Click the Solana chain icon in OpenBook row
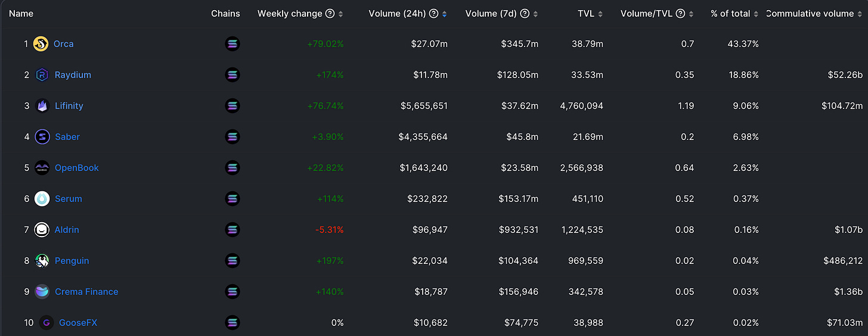The height and width of the screenshot is (336, 868). point(232,167)
